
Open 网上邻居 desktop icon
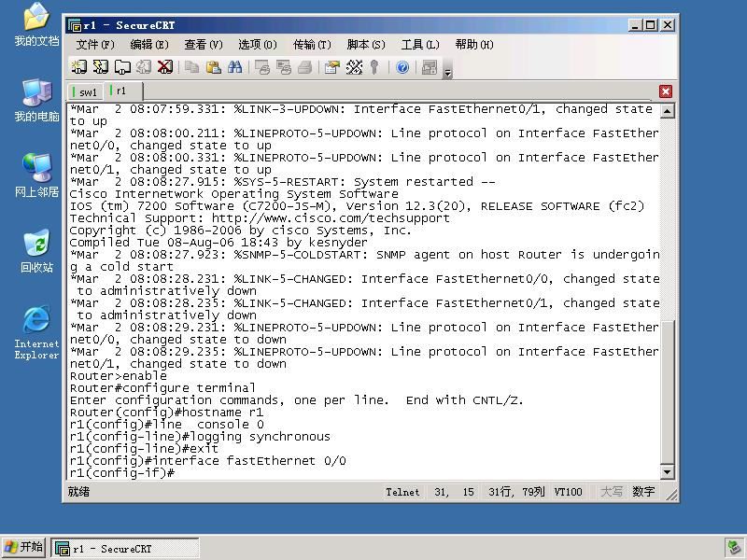[x=36, y=175]
